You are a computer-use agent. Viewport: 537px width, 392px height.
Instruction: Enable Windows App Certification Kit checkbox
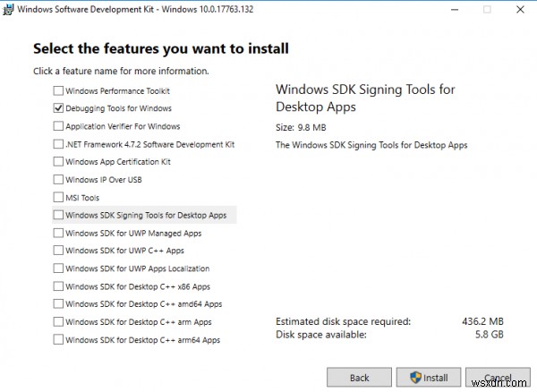click(59, 162)
